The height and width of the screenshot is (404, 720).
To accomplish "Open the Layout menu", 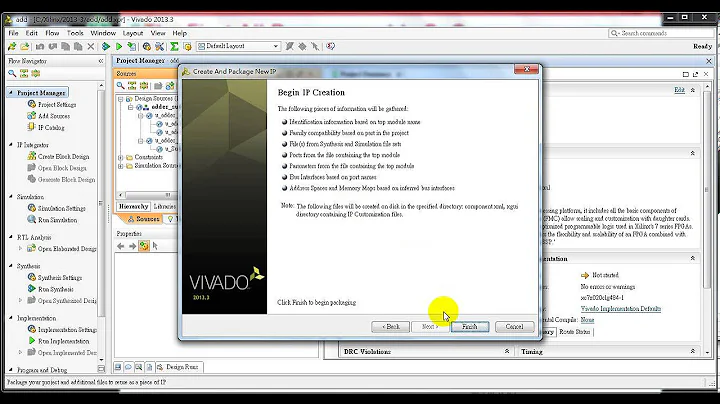I will coord(133,33).
